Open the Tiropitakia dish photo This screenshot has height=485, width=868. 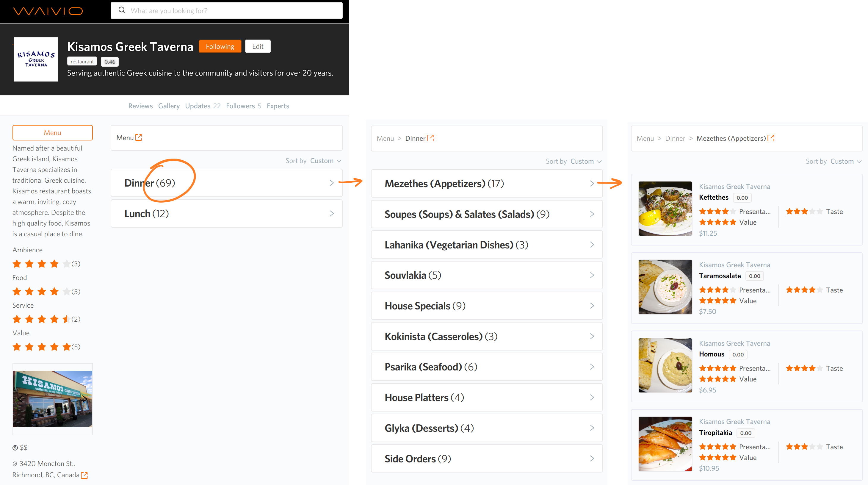[665, 444]
